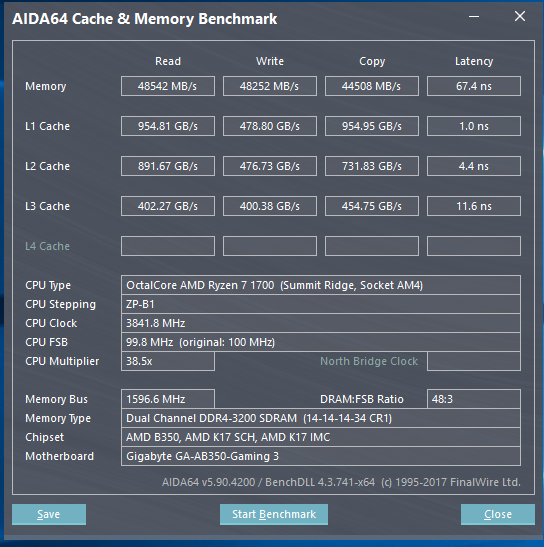This screenshot has width=544, height=547.
Task: Select L1 Cache Copy 954.95 GB/s
Action: (372, 126)
